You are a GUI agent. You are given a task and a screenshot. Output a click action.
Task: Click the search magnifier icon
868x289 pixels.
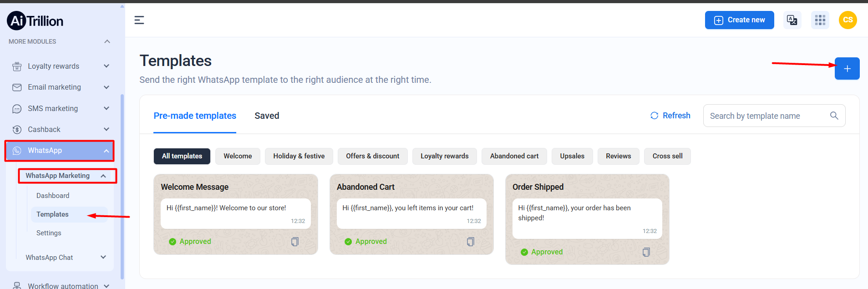click(x=834, y=116)
